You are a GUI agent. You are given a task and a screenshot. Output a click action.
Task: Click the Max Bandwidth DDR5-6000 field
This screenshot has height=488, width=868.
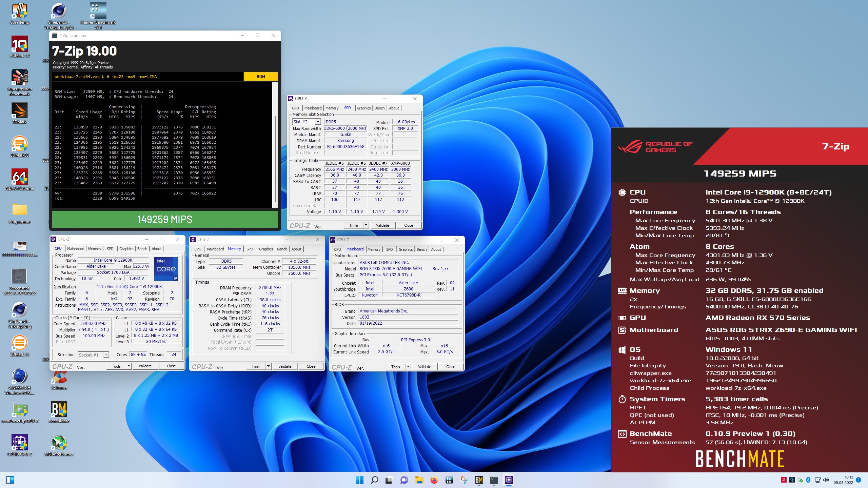click(x=346, y=128)
